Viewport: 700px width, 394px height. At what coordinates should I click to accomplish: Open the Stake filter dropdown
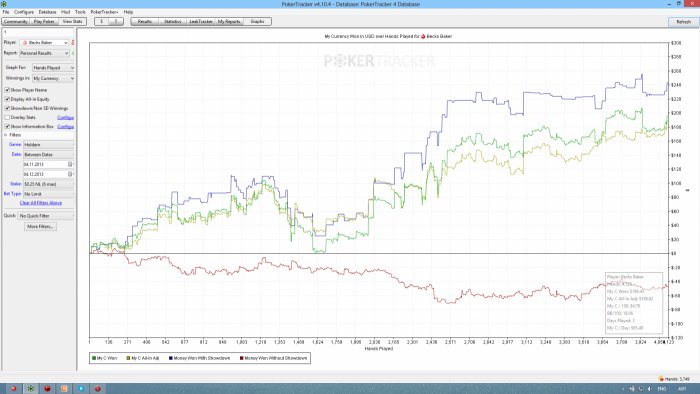coord(49,184)
